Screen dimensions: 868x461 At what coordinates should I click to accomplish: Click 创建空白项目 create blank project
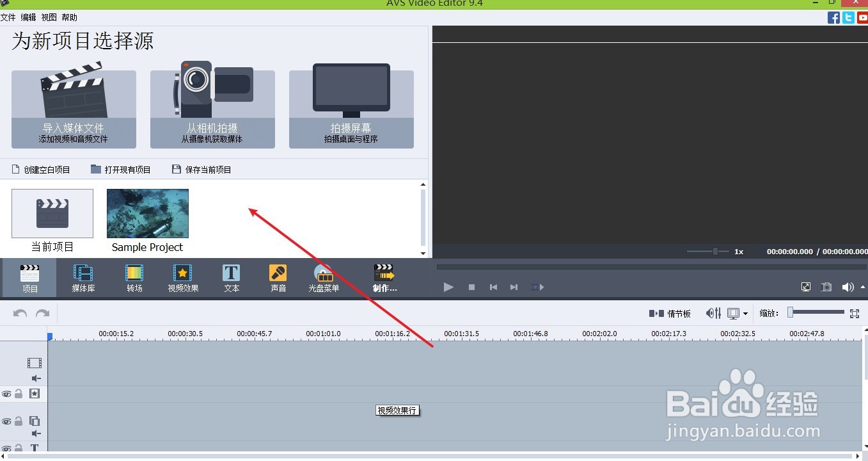coord(41,170)
